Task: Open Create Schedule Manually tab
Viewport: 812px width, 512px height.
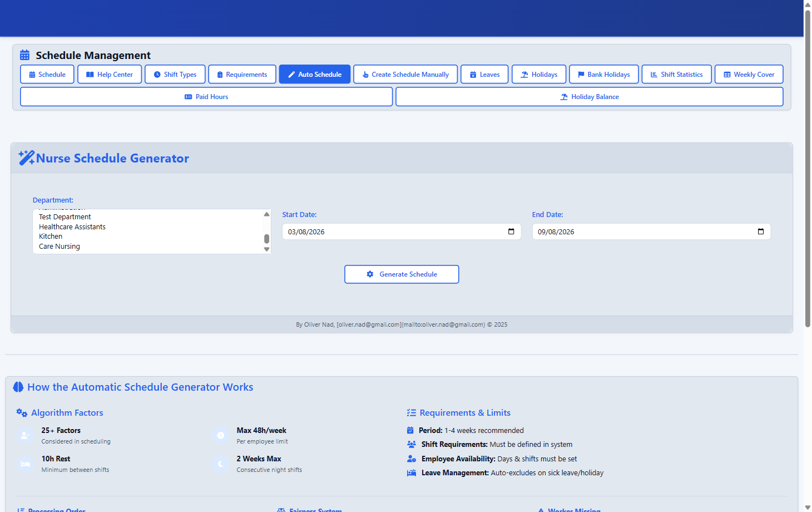Action: click(405, 75)
